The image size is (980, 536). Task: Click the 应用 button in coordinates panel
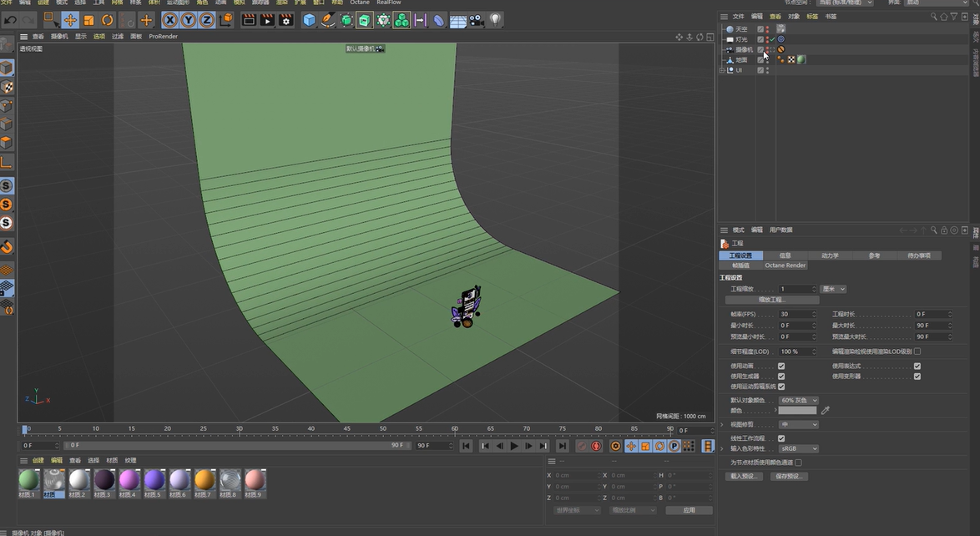pyautogui.click(x=689, y=510)
